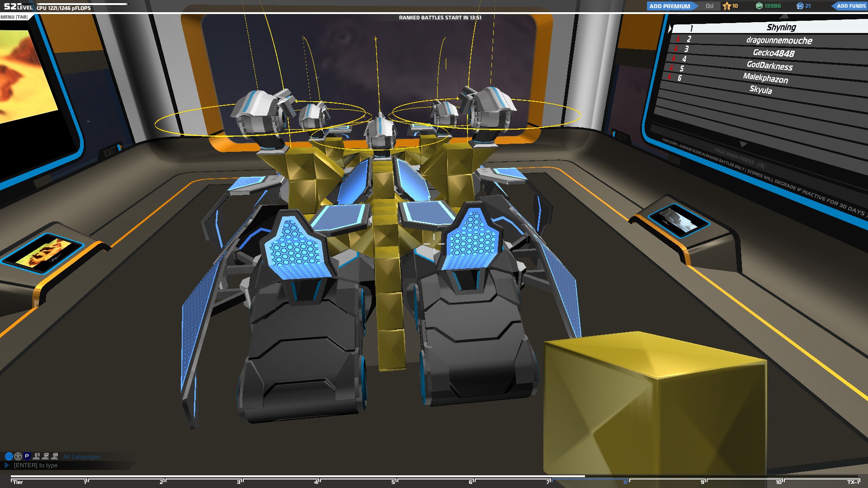Click the ADD FUNDS button

coord(850,6)
